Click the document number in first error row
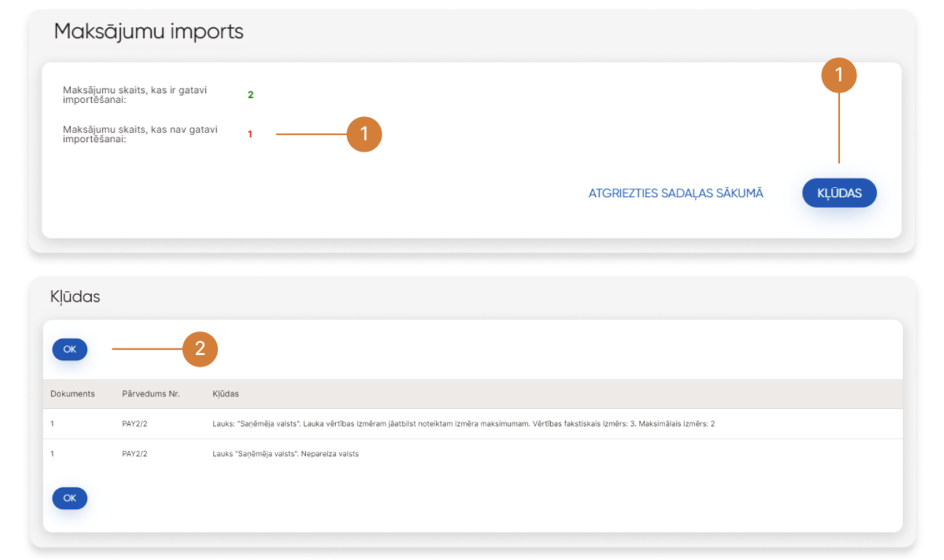This screenshot has width=944, height=560. [52, 424]
